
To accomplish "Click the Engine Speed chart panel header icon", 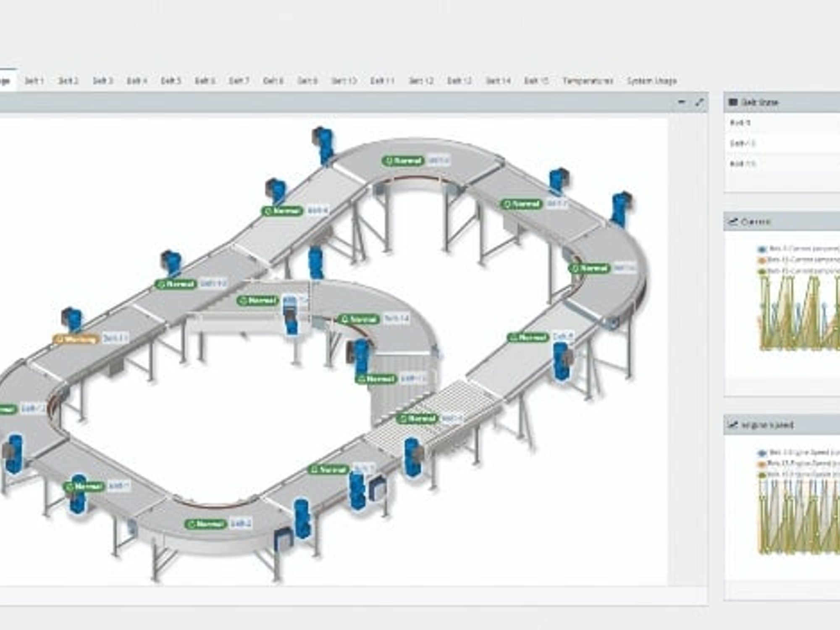I will [x=733, y=425].
